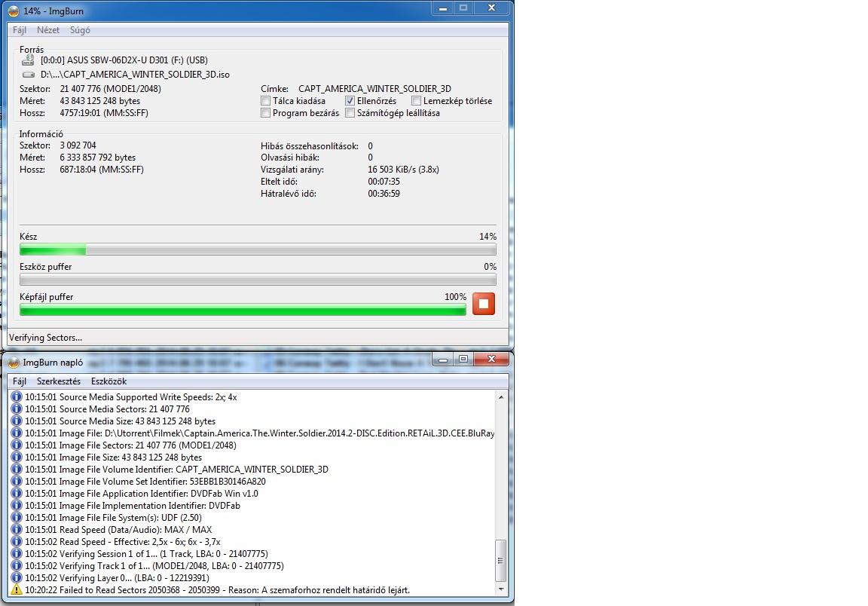Viewport: 868px width, 606px height.
Task: Click the Eltelt idő value 00:07:35
Action: (384, 182)
